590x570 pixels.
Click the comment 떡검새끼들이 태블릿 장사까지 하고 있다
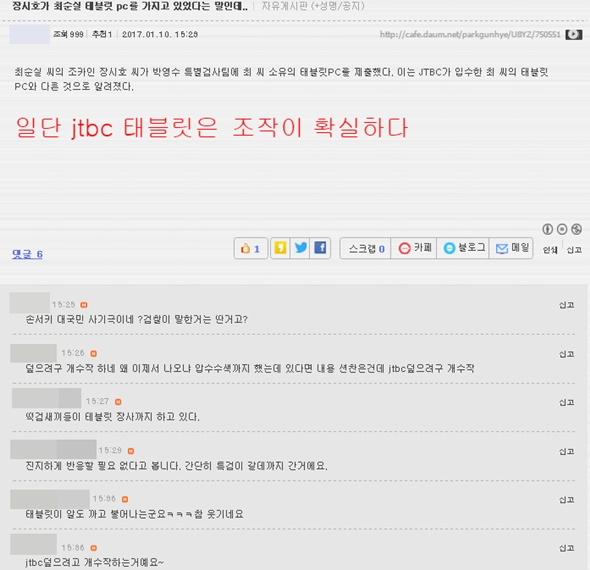[x=113, y=417]
